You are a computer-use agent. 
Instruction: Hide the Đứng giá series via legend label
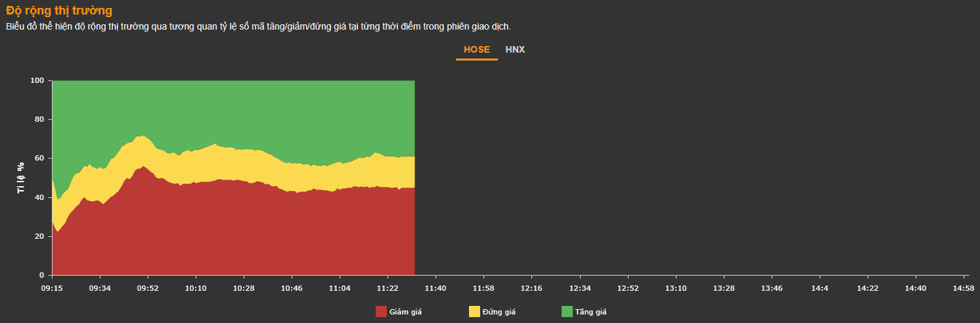[499, 312]
